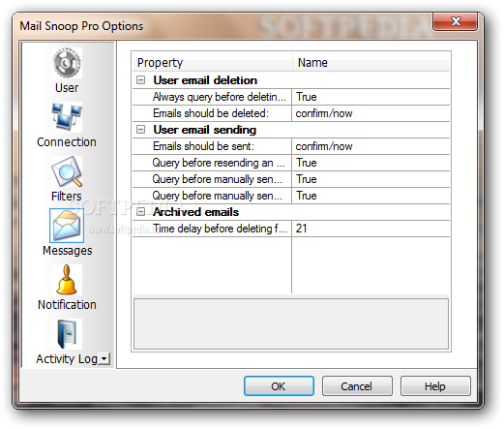Image resolution: width=504 pixels, height=429 pixels.
Task: Click the sidebar scroll-down arrow
Action: coord(104,358)
